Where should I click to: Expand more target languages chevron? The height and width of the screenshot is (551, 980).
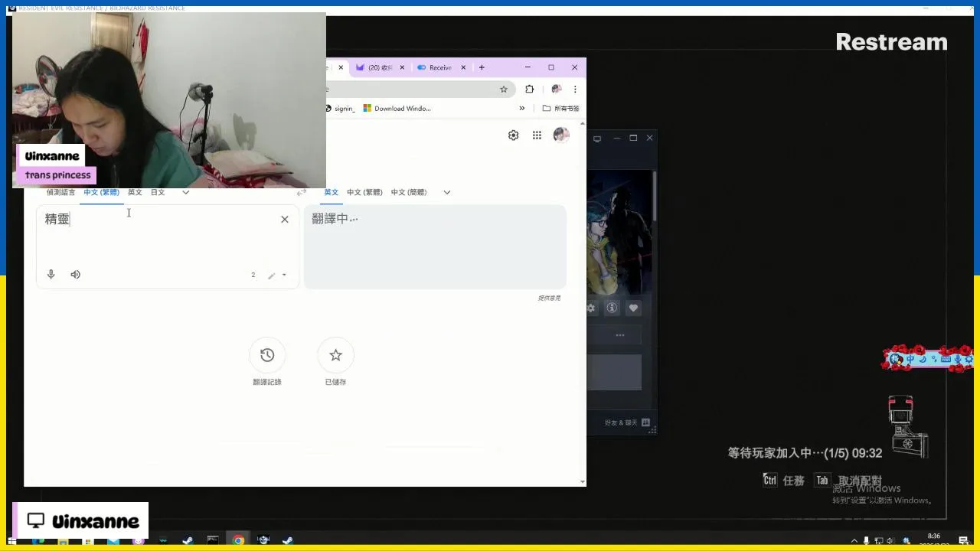coord(447,192)
